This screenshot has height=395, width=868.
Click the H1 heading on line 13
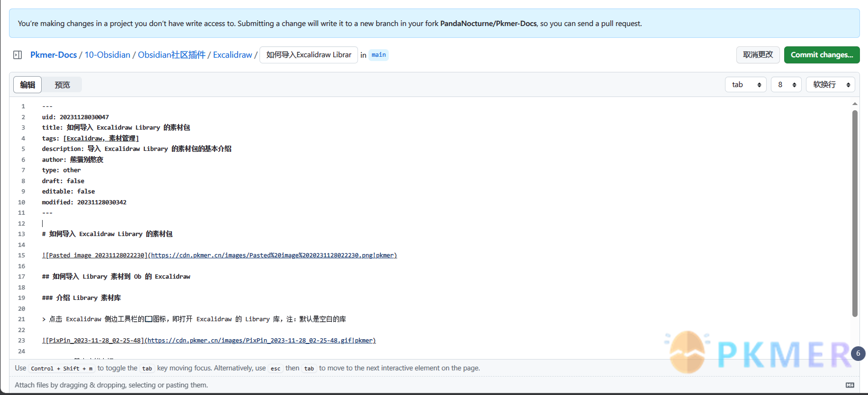point(107,234)
